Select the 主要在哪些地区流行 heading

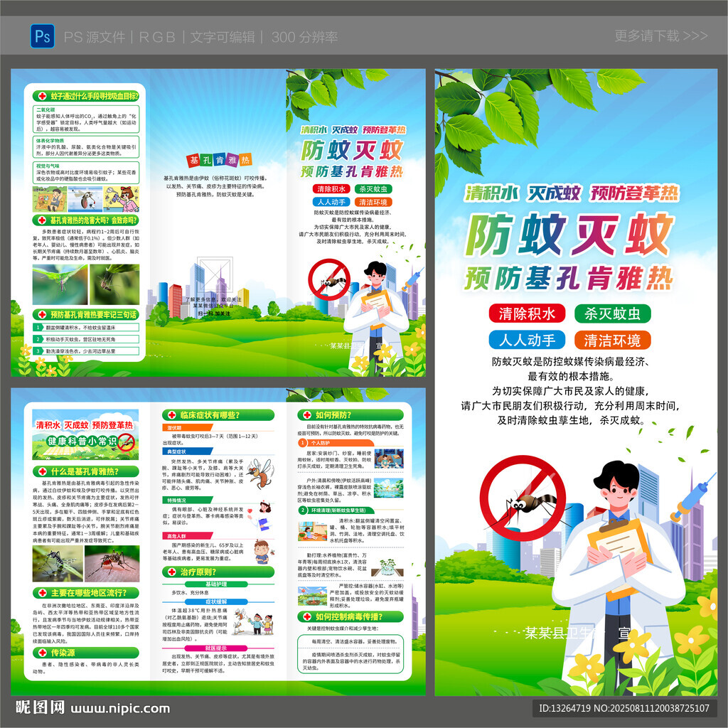pyautogui.click(x=89, y=593)
